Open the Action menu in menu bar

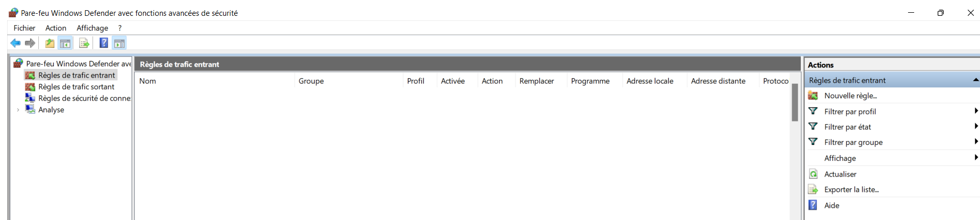[x=56, y=28]
